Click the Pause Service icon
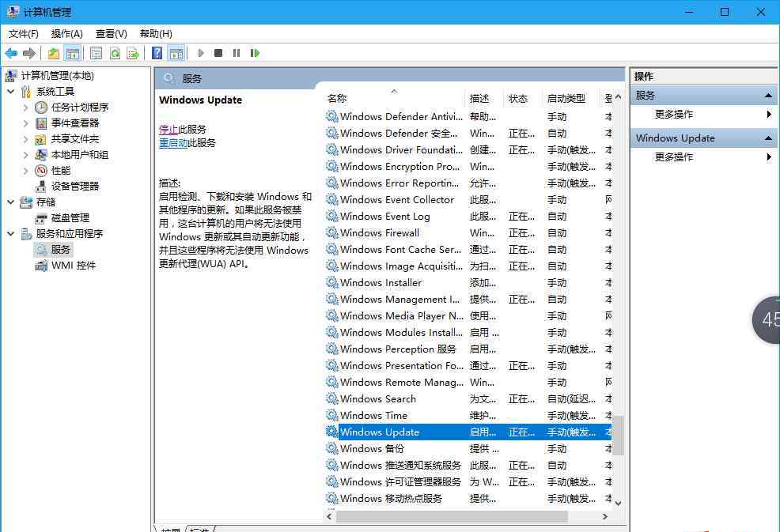Screen dimensions: 780x532 (x=237, y=53)
